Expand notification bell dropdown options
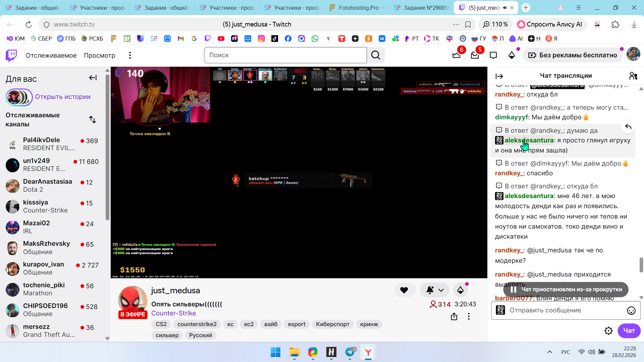 pos(441,290)
